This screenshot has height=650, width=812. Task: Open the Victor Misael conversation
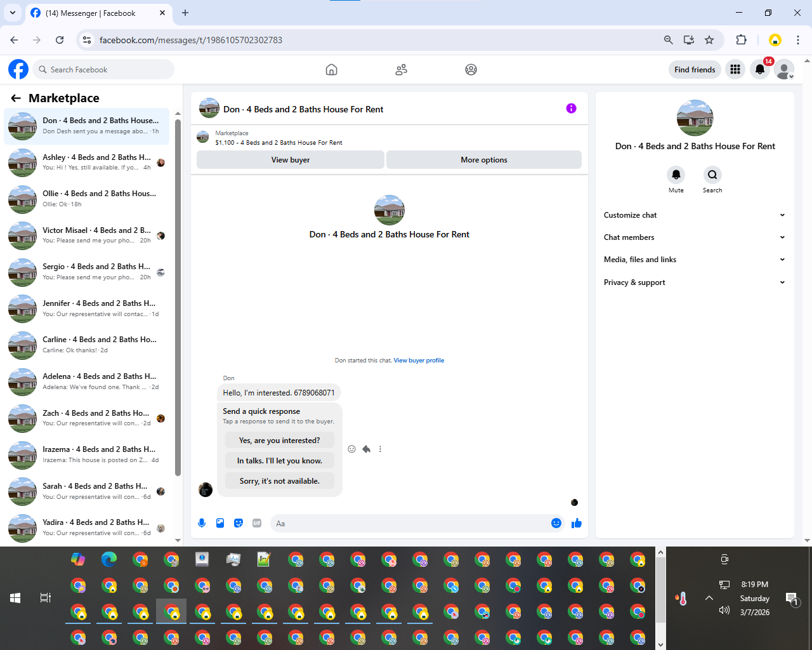(87, 235)
